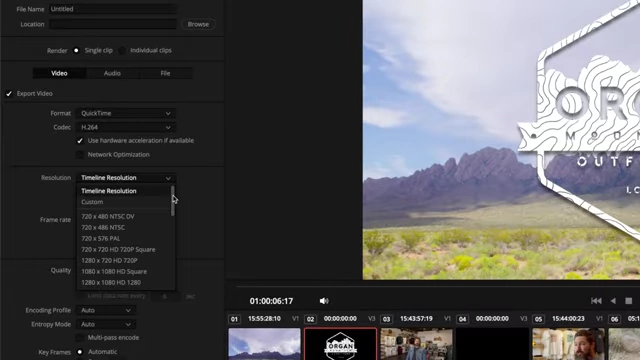Open the Format dropdown showing QuickTime
The height and width of the screenshot is (360, 640).
click(126, 113)
